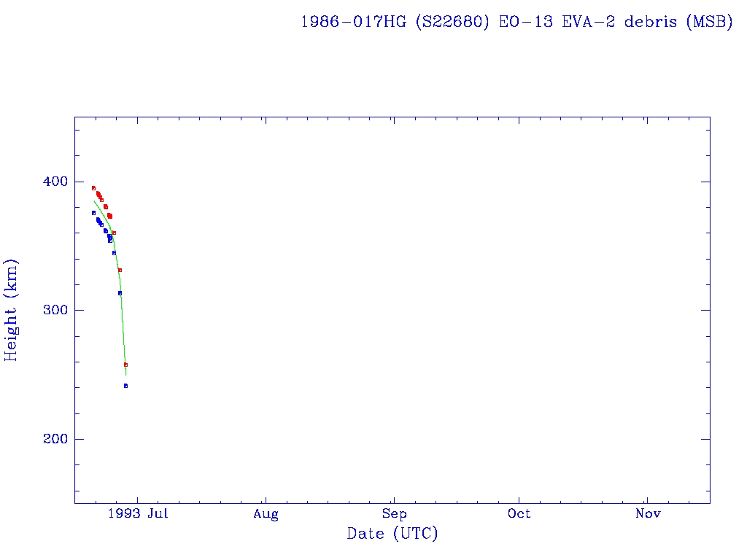Click the highest red data point
The image size is (747, 560).
93,188
